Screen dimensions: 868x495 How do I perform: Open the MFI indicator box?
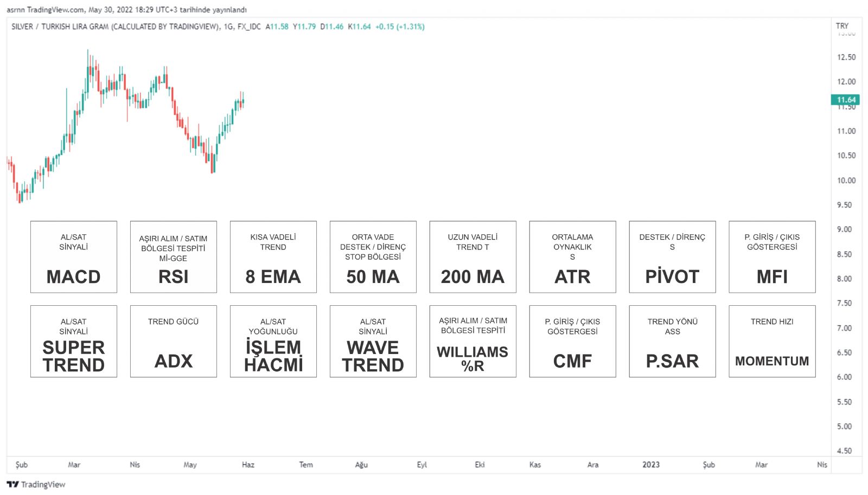click(773, 257)
